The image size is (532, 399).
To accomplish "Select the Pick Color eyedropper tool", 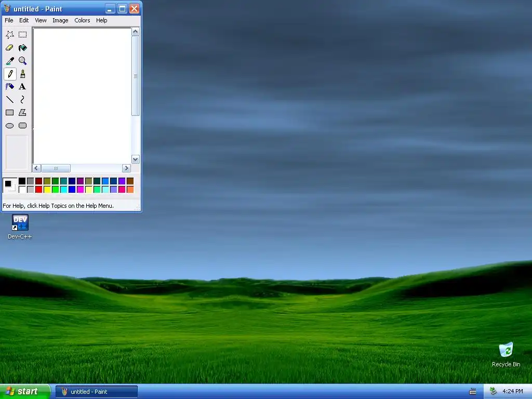I will tap(10, 61).
